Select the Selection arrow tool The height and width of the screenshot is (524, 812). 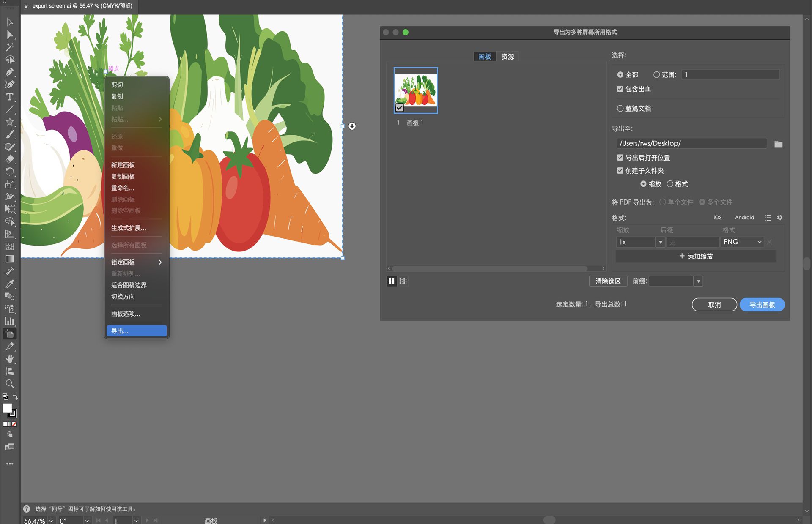pos(10,22)
